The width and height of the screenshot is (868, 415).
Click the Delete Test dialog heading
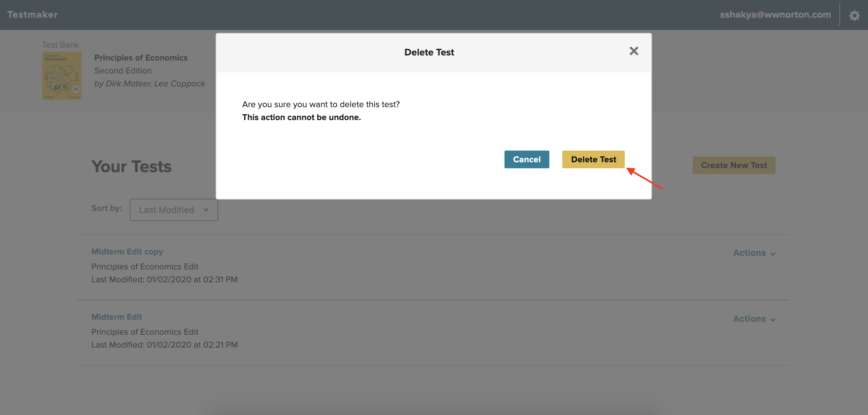429,52
